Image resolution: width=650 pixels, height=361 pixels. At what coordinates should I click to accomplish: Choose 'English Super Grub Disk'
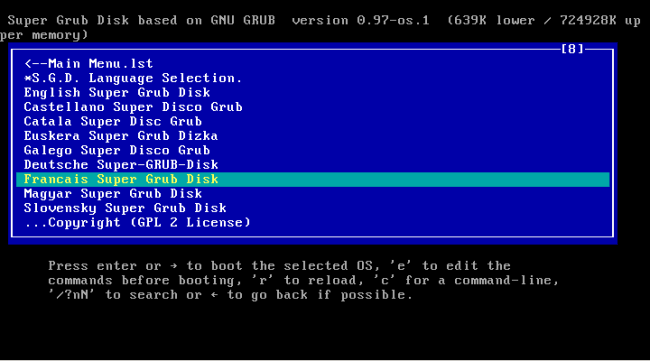click(117, 92)
